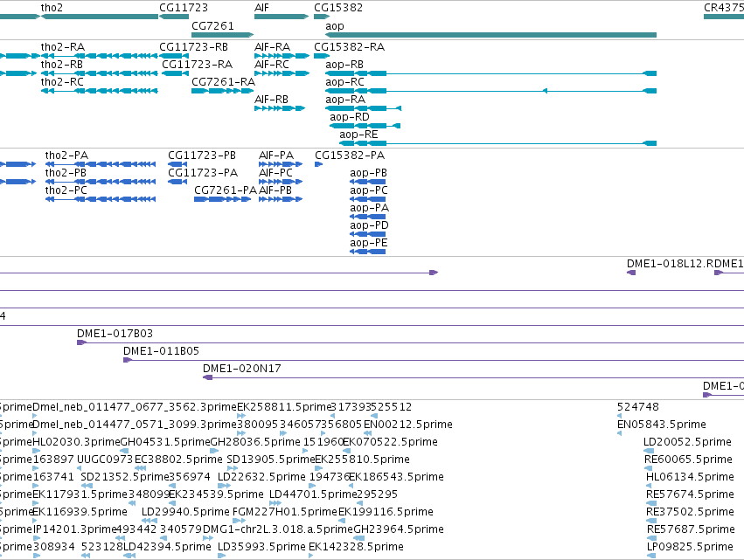The width and height of the screenshot is (744, 560).
Task: Click EST EN05843.5prime
Action: (662, 425)
